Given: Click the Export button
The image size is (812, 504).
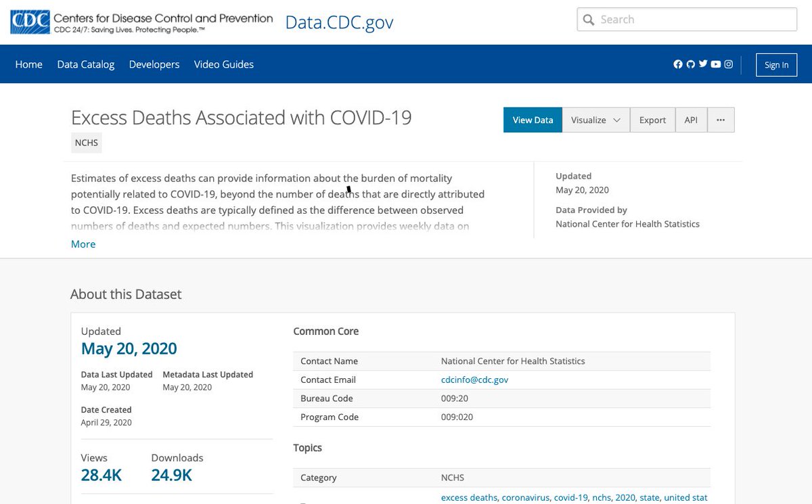Looking at the screenshot, I should [x=652, y=120].
